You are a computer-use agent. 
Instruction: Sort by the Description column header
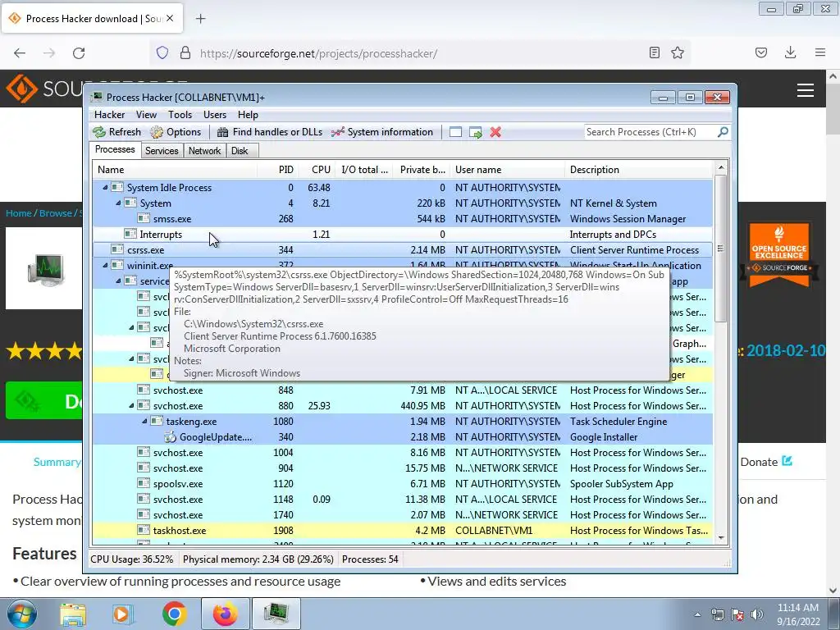(639, 170)
